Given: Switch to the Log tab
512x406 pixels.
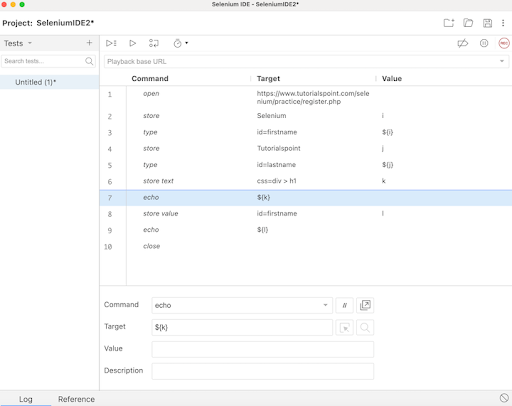Looking at the screenshot, I should click(26, 399).
